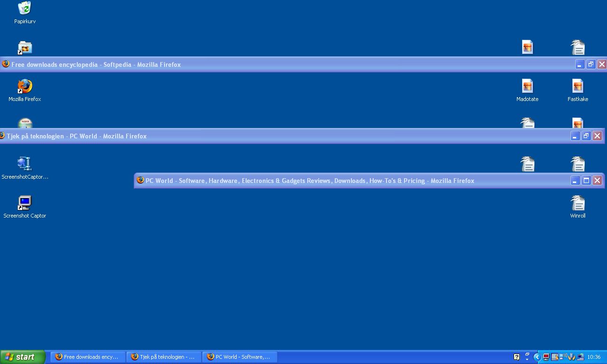The width and height of the screenshot is (607, 364).
Task: Switch to Free downloads encyclopedia taskbar button
Action: click(88, 357)
